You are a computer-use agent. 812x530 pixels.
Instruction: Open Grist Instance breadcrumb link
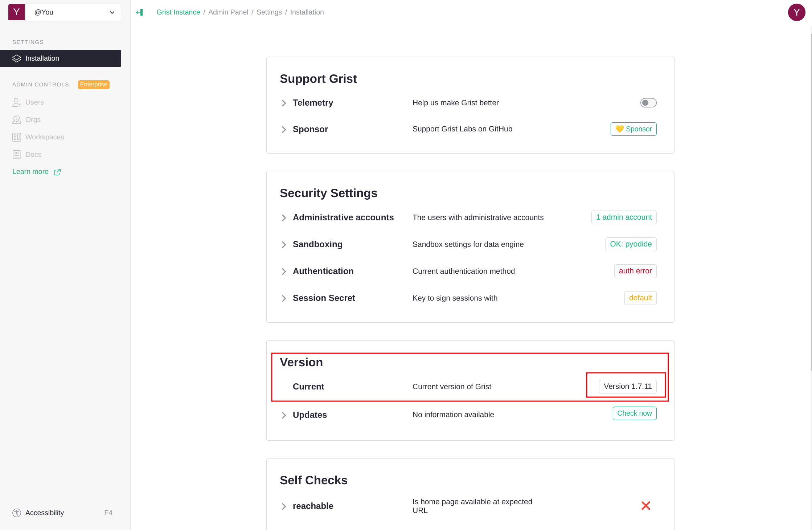(178, 12)
